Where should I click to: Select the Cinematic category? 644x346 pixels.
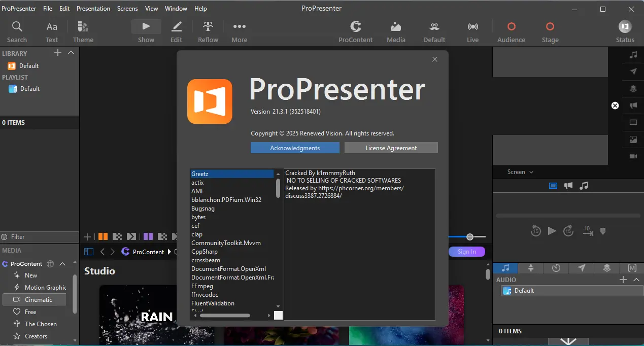click(35, 300)
